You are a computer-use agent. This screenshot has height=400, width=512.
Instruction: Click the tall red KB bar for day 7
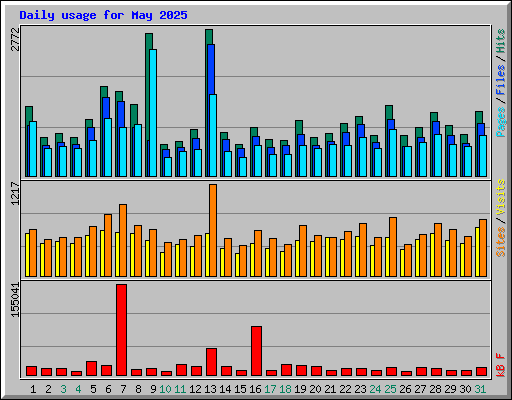121,330
